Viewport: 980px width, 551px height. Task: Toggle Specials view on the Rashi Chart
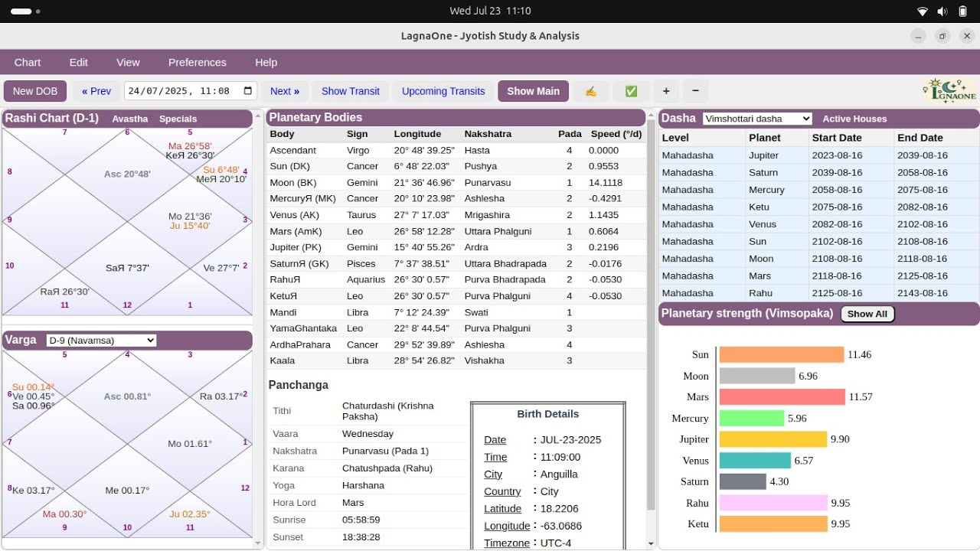click(x=178, y=119)
